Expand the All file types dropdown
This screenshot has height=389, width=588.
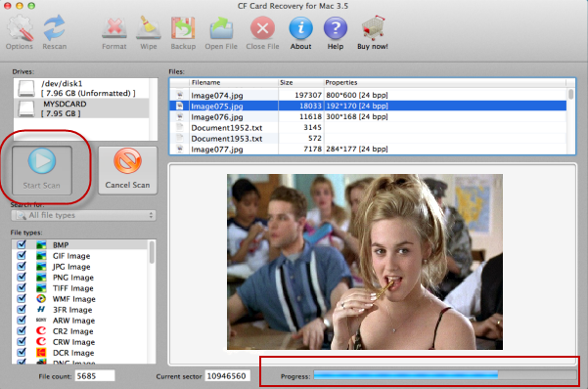(83, 215)
